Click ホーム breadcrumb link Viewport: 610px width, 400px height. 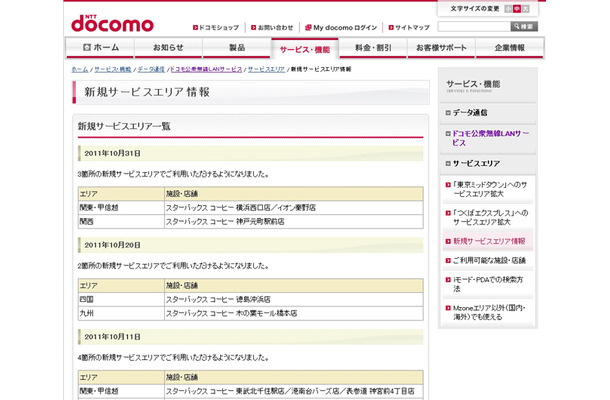tap(80, 69)
